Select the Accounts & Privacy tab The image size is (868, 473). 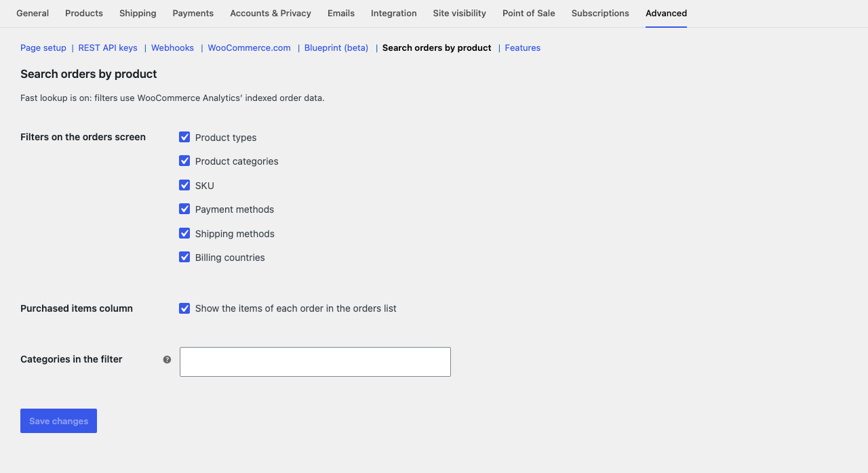271,14
